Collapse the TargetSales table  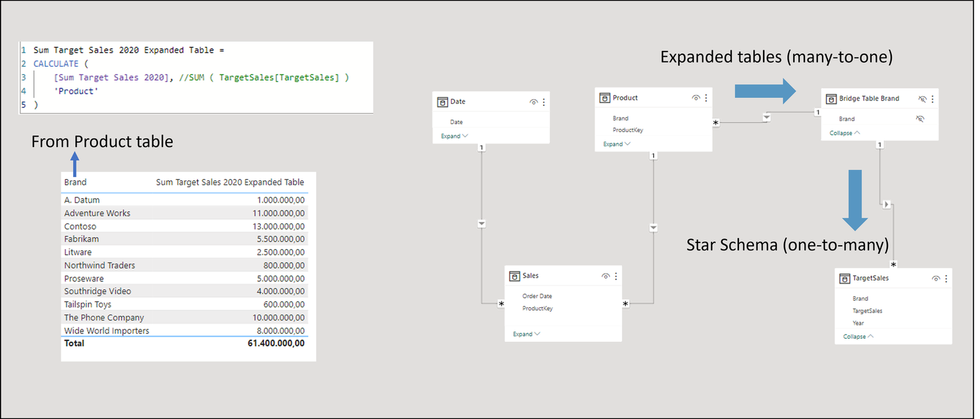tap(858, 337)
